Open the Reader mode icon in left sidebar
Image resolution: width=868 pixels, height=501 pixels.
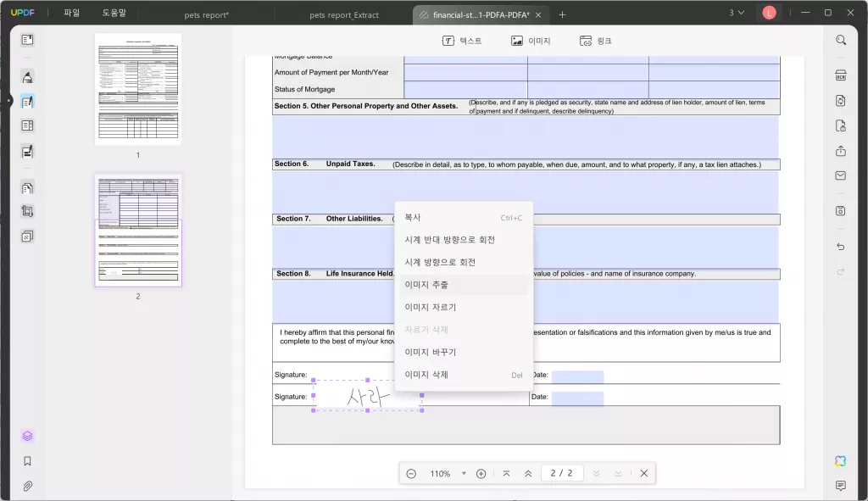(27, 40)
